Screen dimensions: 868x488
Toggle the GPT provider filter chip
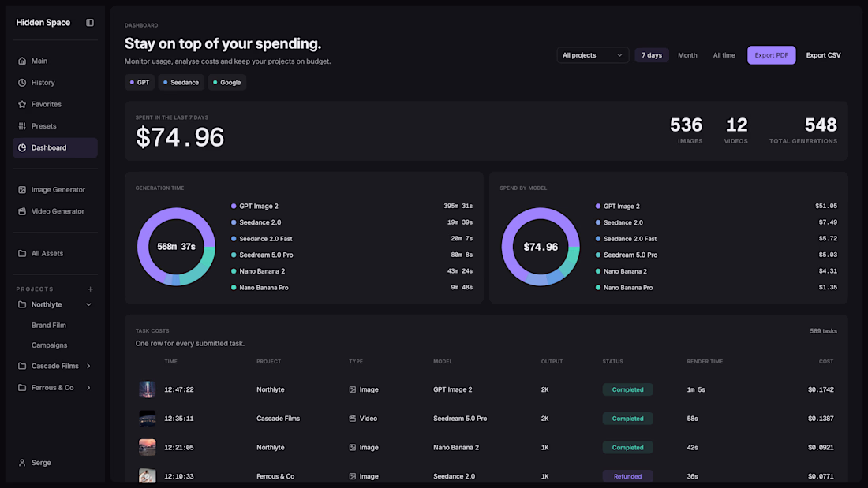(x=140, y=83)
